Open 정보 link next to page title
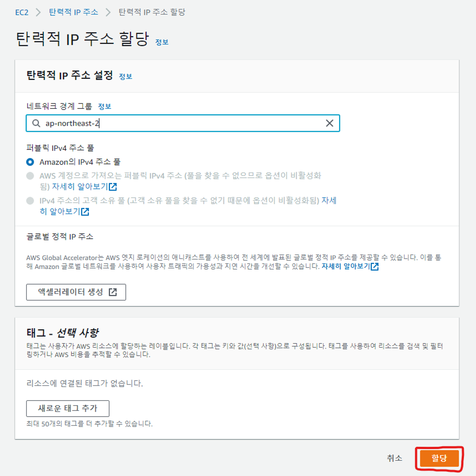476x476 pixels. (x=162, y=42)
